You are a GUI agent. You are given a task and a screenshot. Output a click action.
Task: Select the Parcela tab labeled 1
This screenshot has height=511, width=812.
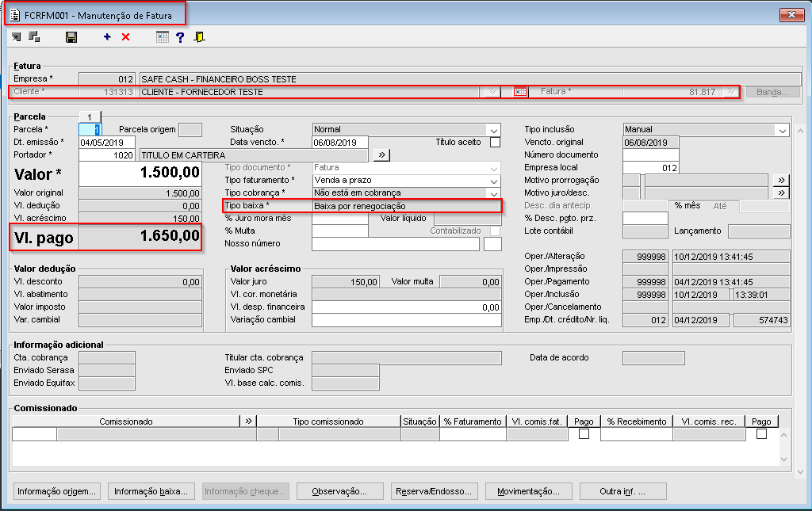click(x=90, y=117)
